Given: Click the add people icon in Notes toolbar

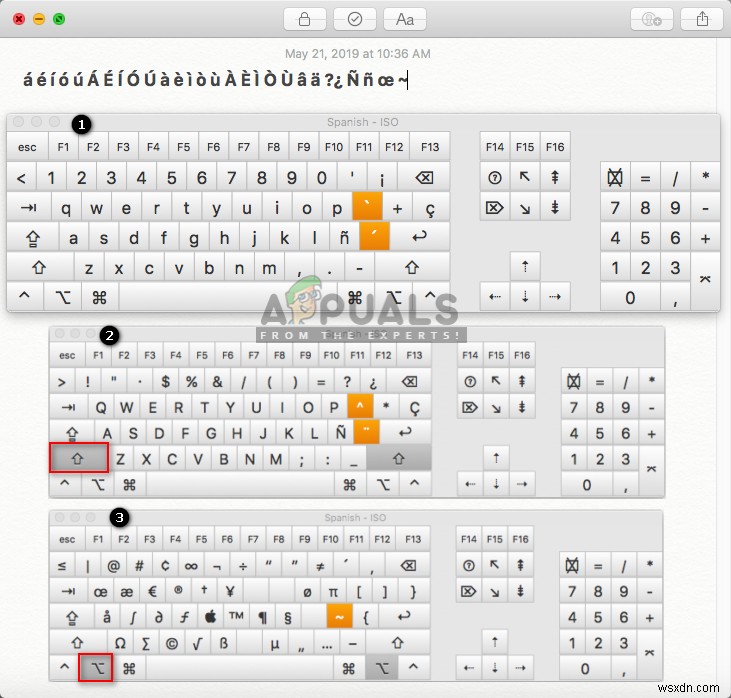Looking at the screenshot, I should 651,20.
